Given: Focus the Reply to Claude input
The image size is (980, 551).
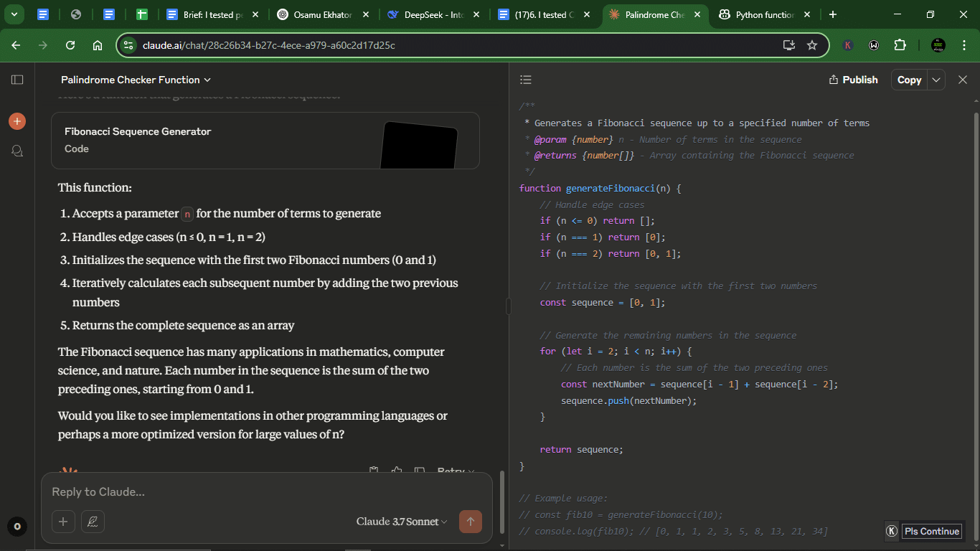Looking at the screenshot, I should (265, 492).
